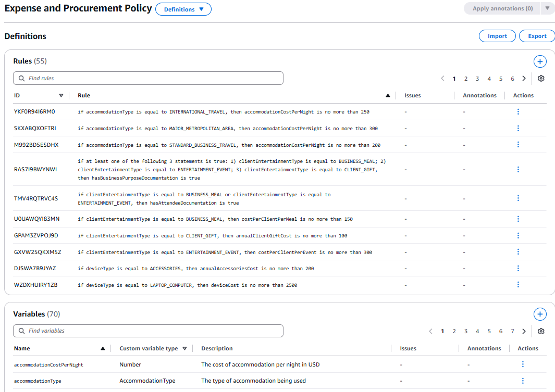Click the Export button

(537, 36)
